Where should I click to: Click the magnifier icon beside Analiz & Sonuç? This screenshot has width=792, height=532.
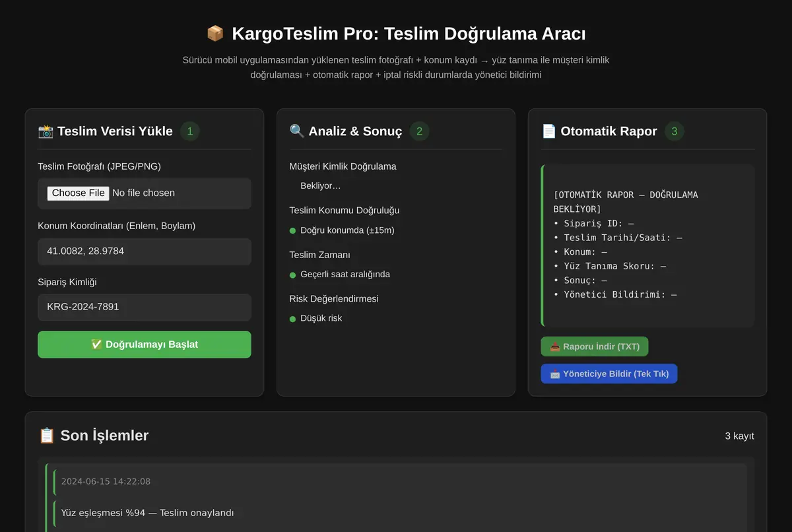[297, 131]
